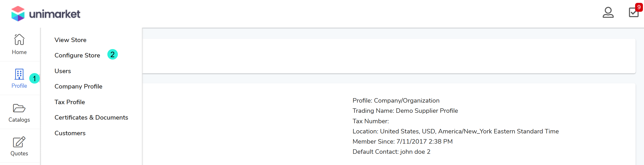Image resolution: width=644 pixels, height=165 pixels.
Task: Open the tasks checklist icon
Action: (x=633, y=13)
